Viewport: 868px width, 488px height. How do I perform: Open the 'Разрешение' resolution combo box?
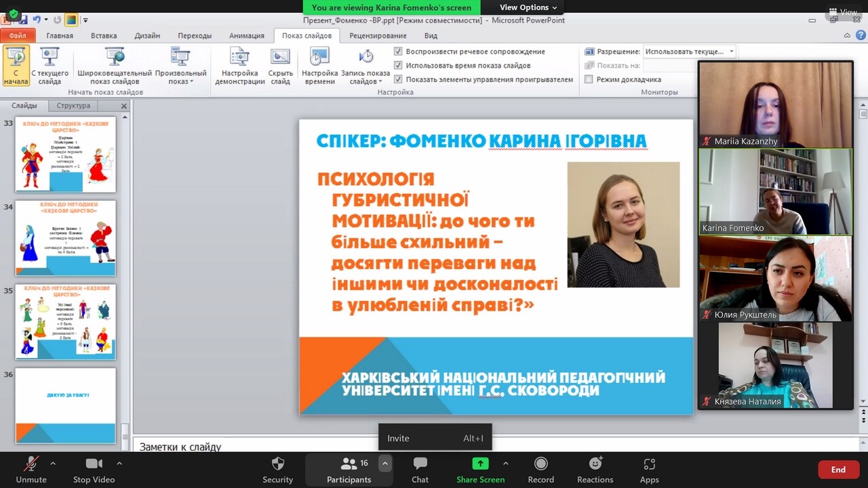[689, 52]
